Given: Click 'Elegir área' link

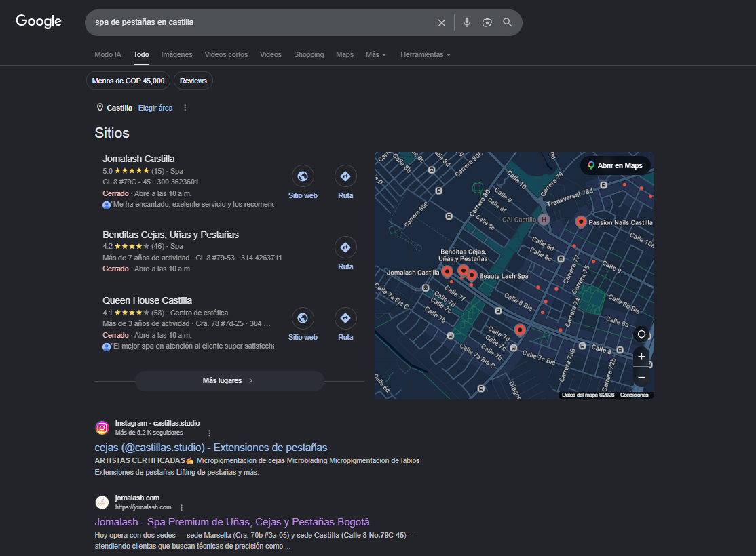Looking at the screenshot, I should (x=155, y=108).
